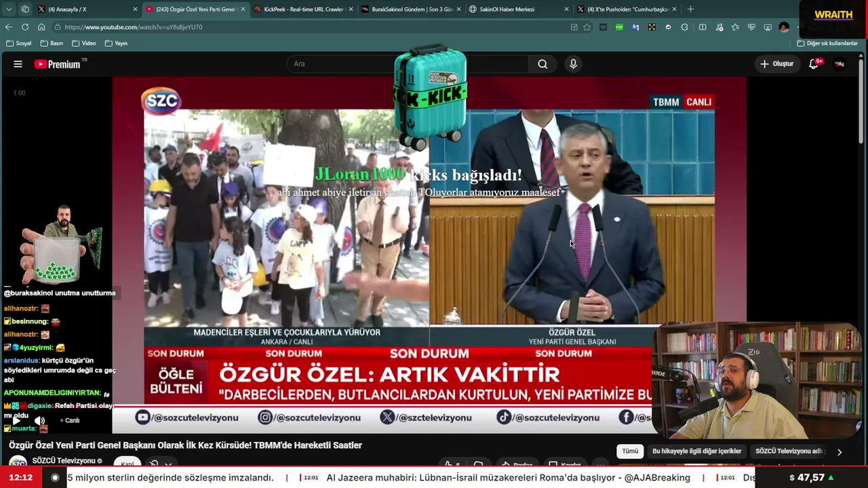Click the SZC channel logo on the video

[x=161, y=101]
